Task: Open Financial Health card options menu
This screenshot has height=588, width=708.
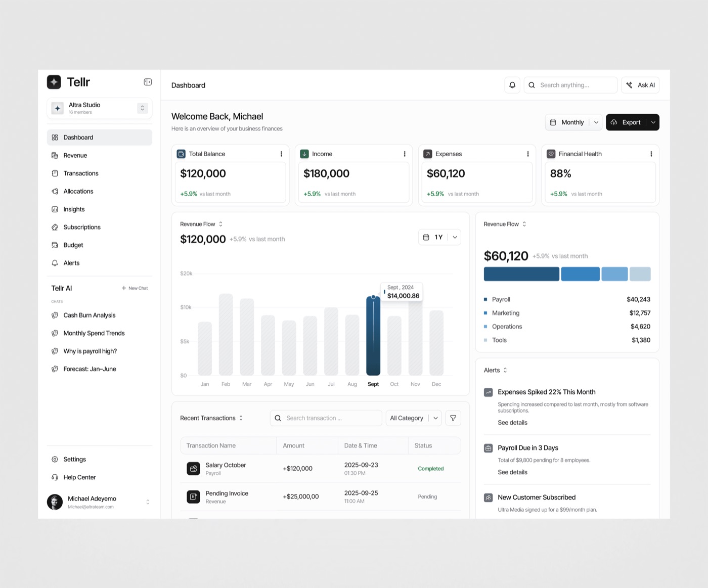Action: (x=651, y=154)
